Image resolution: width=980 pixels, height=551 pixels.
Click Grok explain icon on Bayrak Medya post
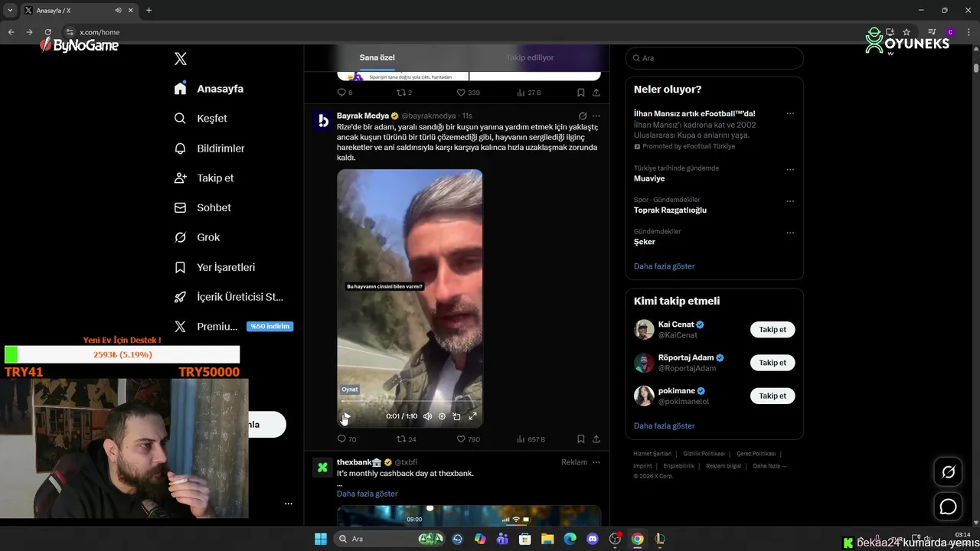point(583,116)
